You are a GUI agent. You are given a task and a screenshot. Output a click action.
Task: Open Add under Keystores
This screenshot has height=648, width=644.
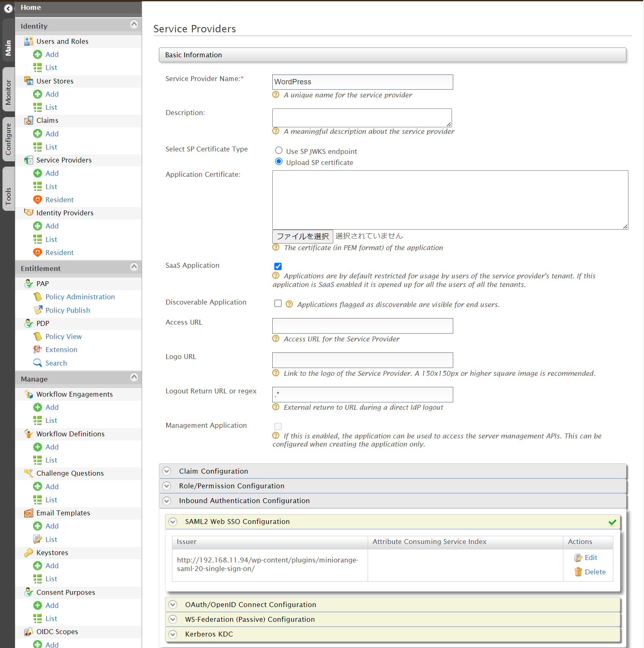[52, 566]
